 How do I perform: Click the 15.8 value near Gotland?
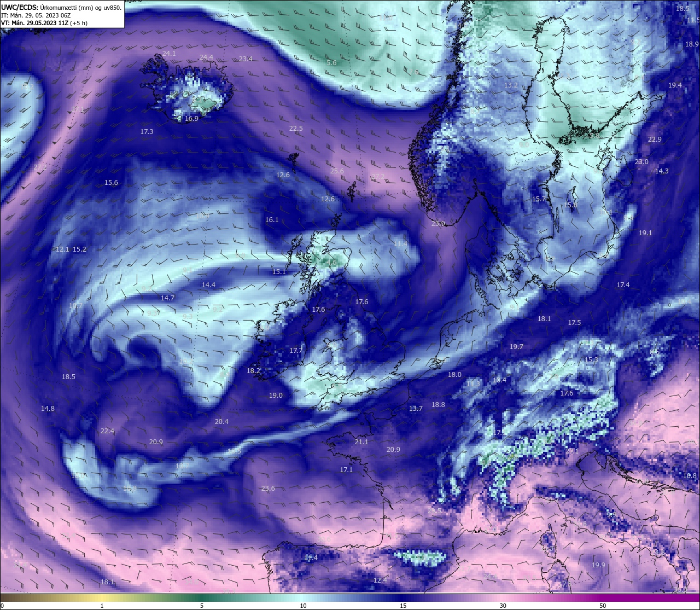tap(570, 205)
